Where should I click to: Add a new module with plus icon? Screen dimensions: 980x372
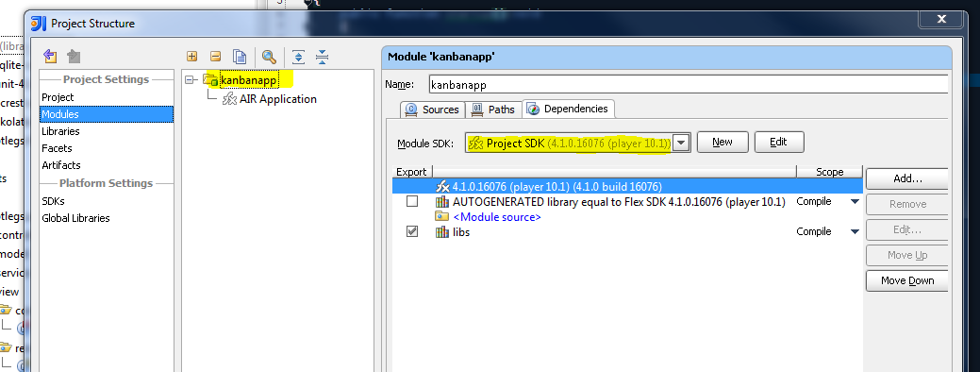pyautogui.click(x=191, y=57)
